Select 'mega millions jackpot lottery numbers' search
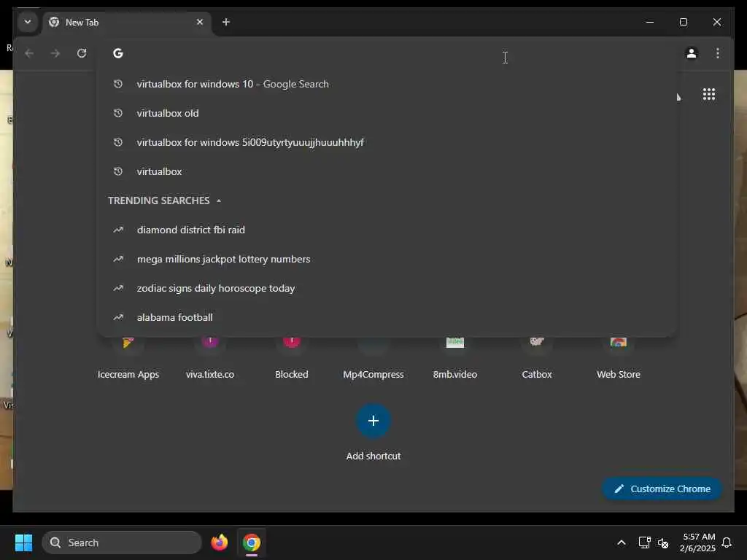The image size is (747, 560). 386,259
